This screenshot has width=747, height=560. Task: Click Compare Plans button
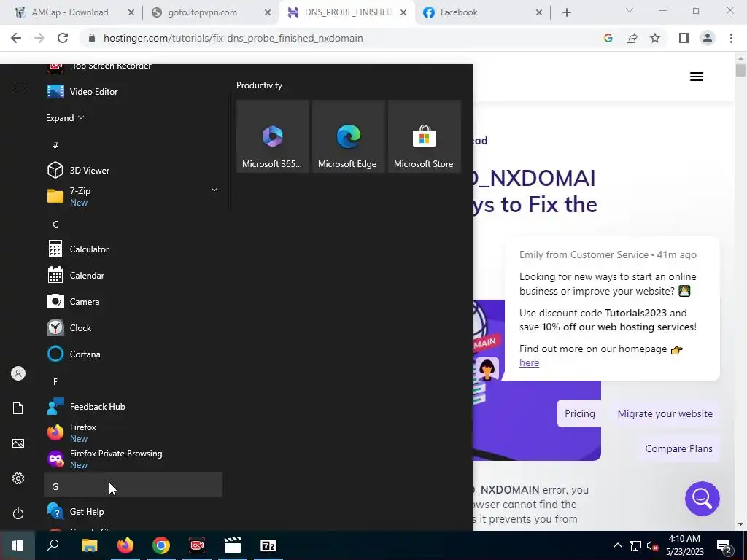point(678,448)
